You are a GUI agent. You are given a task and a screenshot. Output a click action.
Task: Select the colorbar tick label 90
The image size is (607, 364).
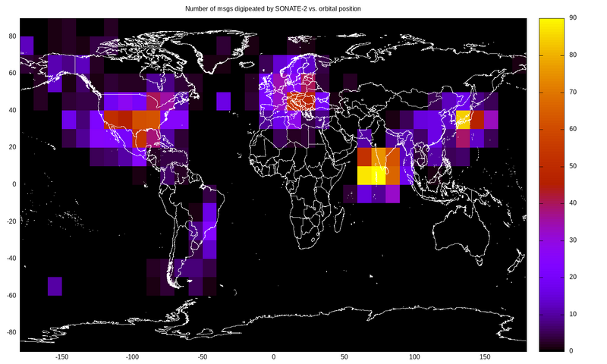pyautogui.click(x=572, y=17)
